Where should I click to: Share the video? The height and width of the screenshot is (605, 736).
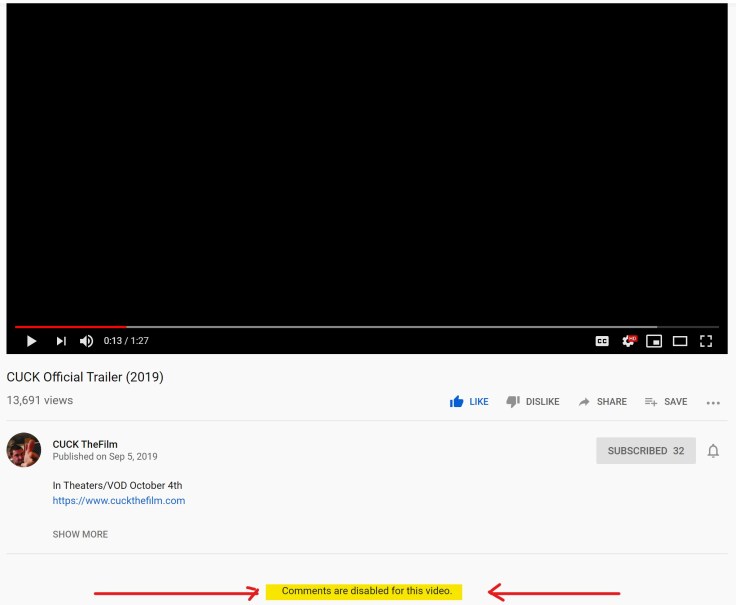coord(602,401)
